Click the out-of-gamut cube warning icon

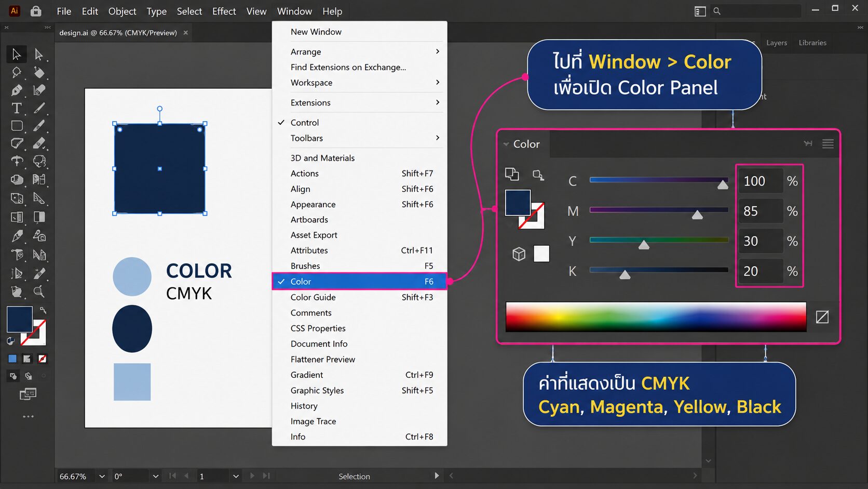point(519,254)
